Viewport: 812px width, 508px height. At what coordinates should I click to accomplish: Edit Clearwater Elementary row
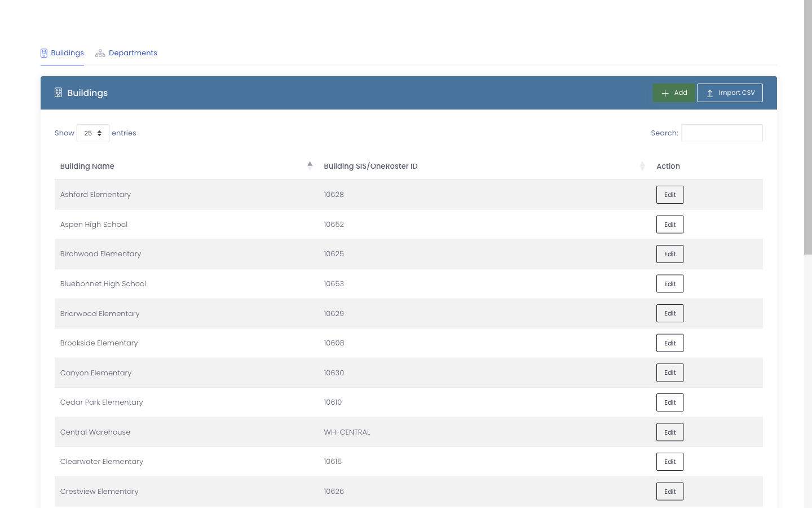pyautogui.click(x=670, y=462)
